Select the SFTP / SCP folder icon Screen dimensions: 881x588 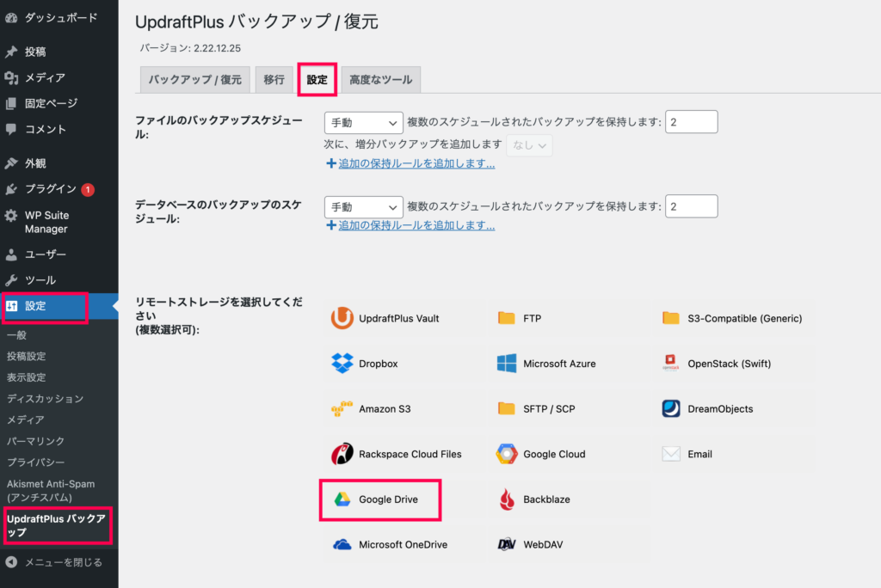(x=506, y=409)
